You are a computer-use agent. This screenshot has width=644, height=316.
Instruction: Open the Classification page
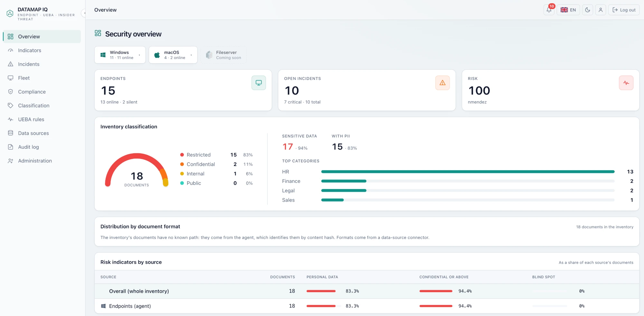[42, 105]
